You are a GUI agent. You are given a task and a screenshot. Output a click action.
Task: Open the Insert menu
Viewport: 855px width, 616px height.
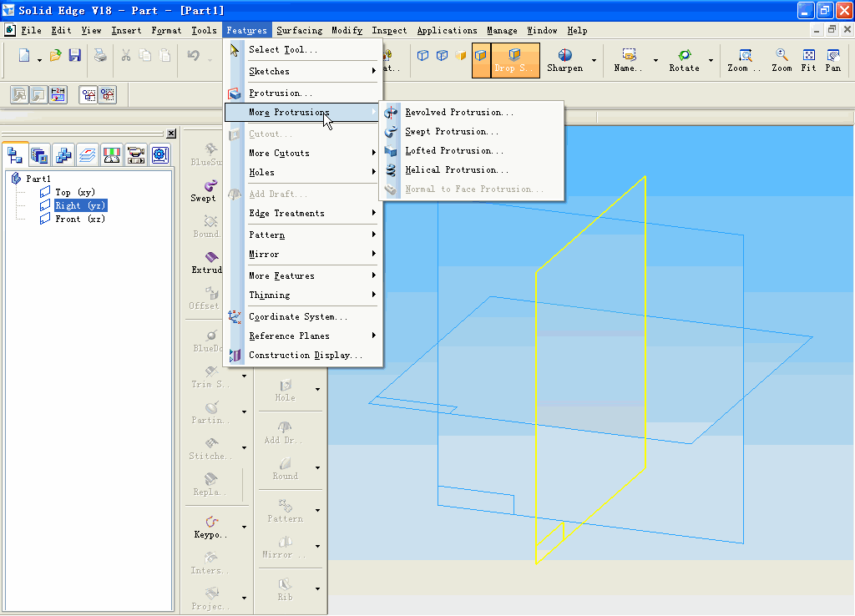126,31
